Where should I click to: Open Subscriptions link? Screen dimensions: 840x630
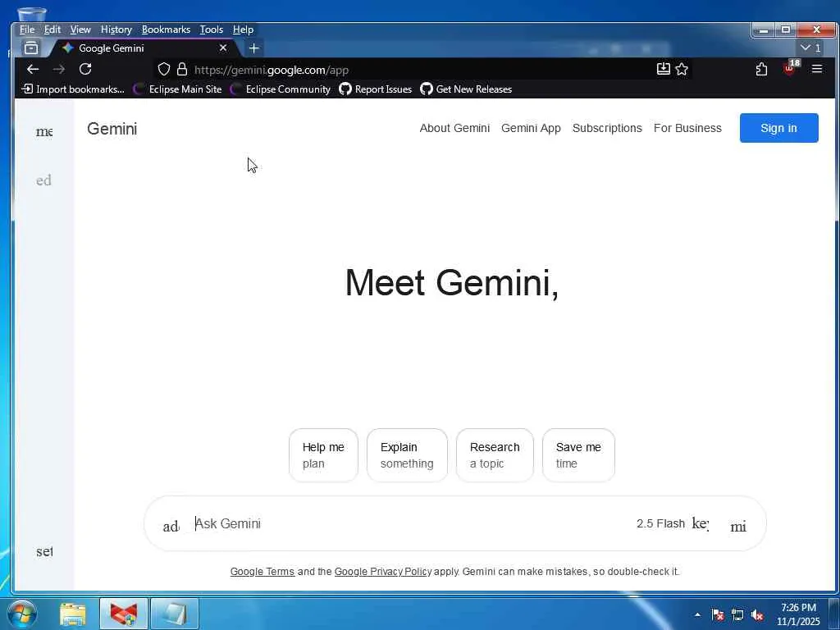[607, 128]
